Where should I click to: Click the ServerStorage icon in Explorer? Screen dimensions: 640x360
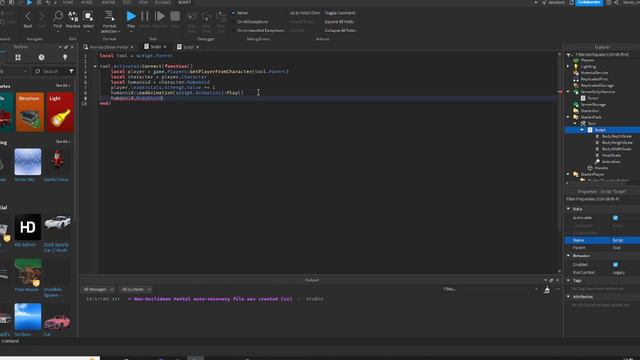[x=576, y=104]
